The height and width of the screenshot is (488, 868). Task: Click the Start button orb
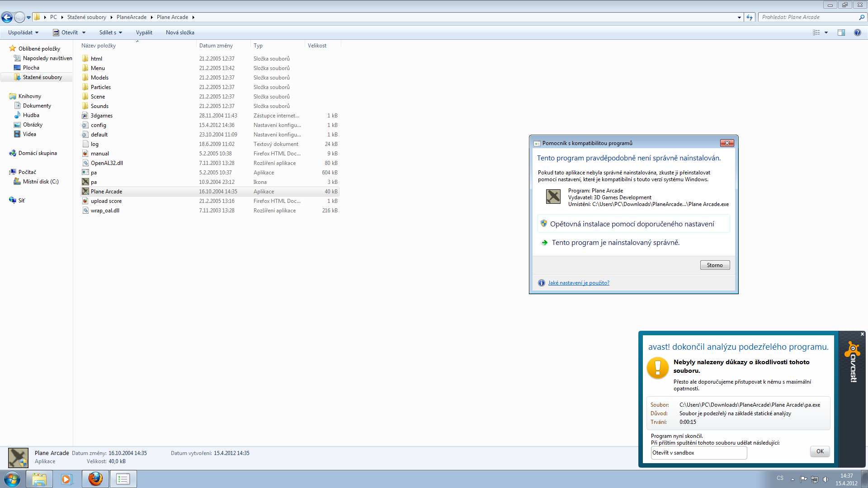coord(12,479)
